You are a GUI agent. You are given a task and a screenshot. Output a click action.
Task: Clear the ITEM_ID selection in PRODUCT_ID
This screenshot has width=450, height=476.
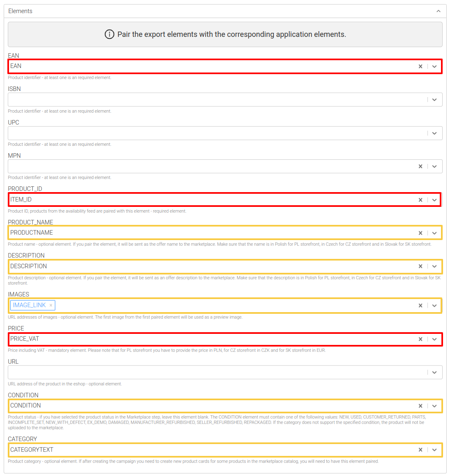(x=420, y=200)
